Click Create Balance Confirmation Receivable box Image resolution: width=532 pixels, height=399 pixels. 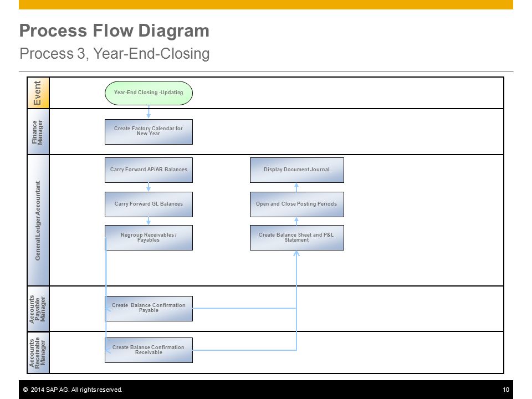tap(149, 350)
